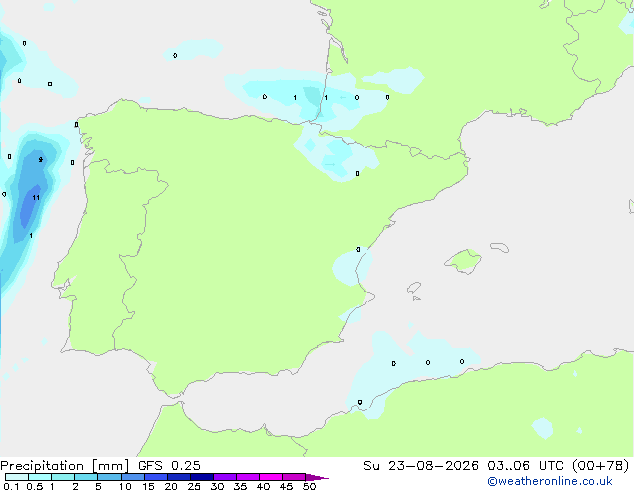Click the '0.5' legend scale label
The height and width of the screenshot is (490, 634).
(35, 486)
